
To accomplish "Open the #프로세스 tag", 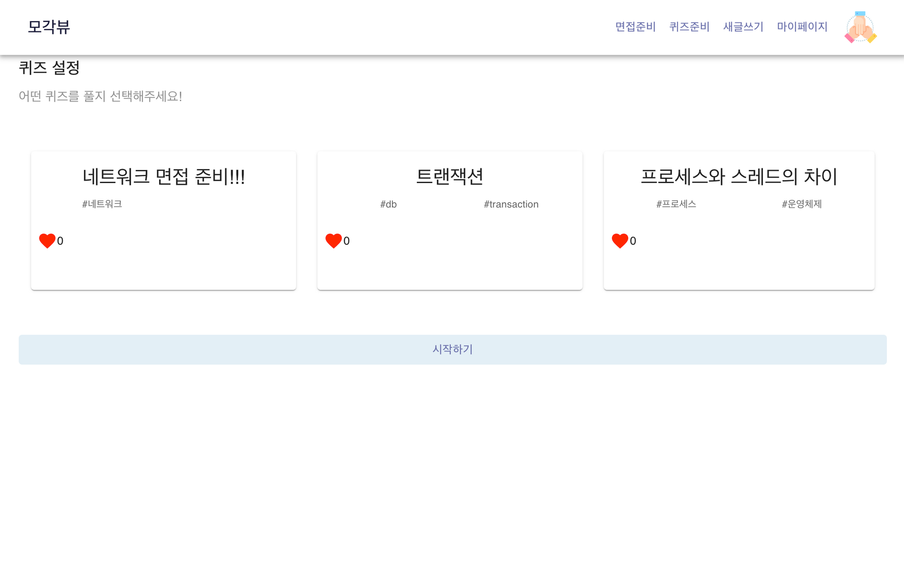I will point(676,204).
